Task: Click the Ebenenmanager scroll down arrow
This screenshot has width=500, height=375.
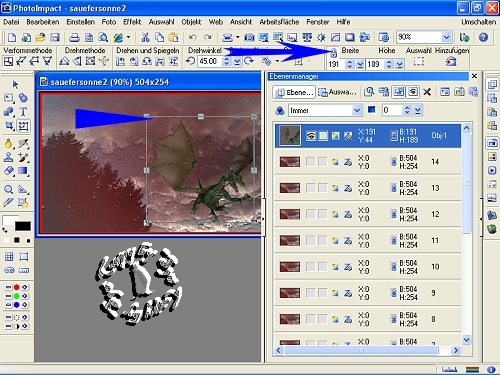Action: click(467, 340)
